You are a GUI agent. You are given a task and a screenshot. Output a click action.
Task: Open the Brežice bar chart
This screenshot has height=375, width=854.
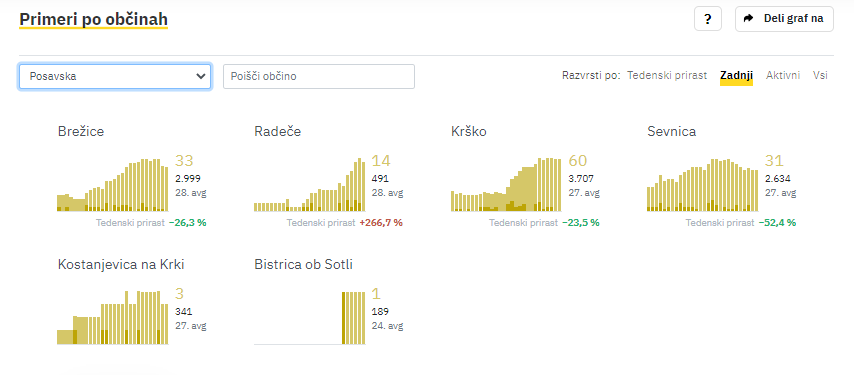[x=113, y=185]
